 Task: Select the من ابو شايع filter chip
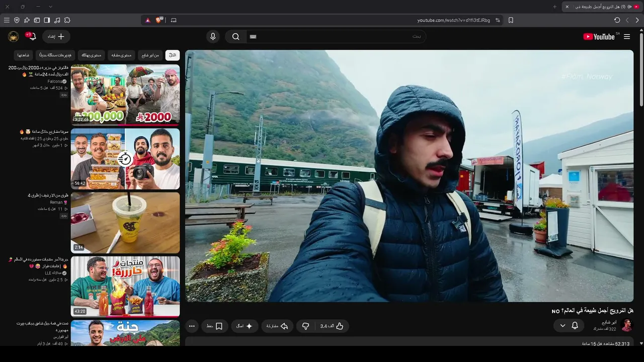150,55
